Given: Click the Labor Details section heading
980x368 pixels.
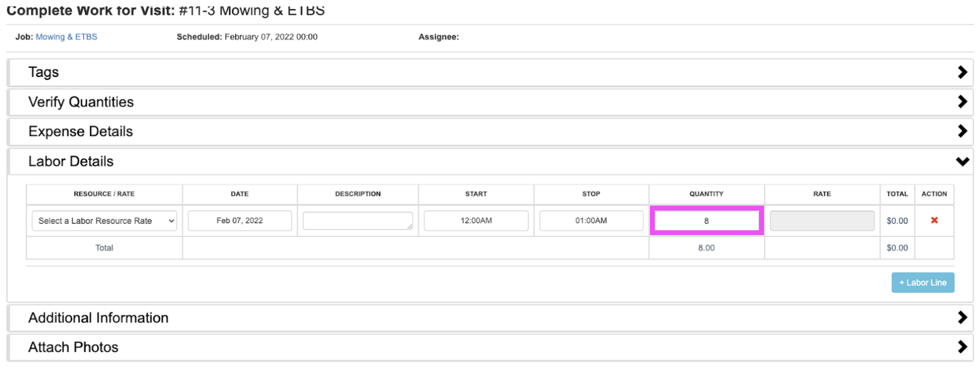Looking at the screenshot, I should [x=71, y=161].
